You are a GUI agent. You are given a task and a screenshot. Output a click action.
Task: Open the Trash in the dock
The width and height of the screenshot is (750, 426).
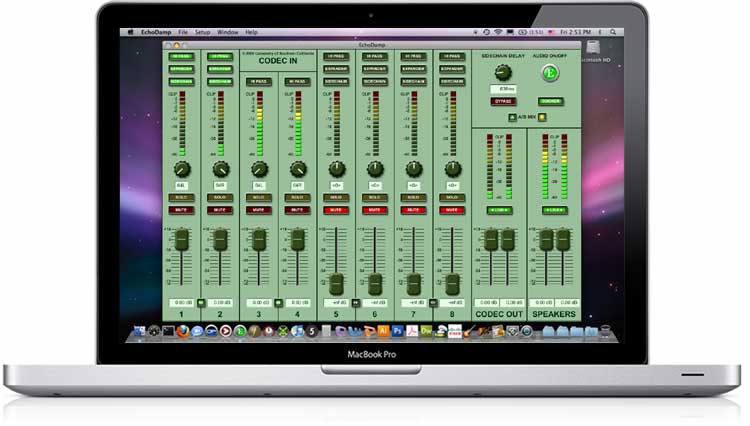[606, 331]
